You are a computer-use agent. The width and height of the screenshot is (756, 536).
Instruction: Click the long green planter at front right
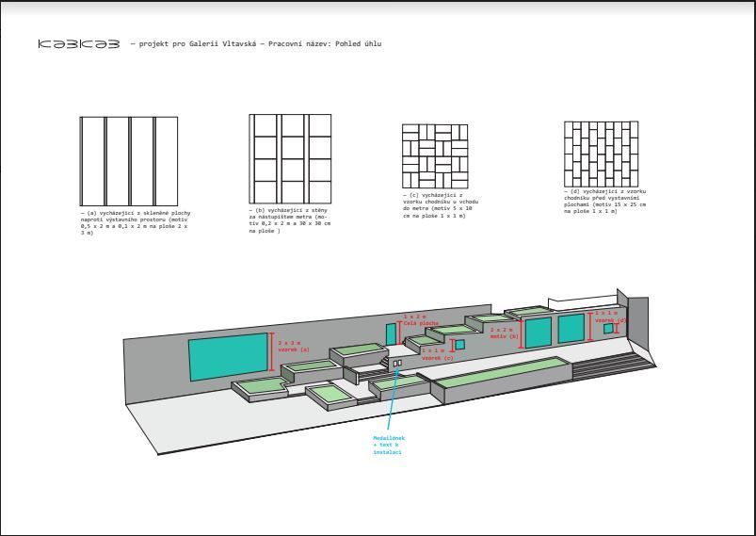click(504, 379)
